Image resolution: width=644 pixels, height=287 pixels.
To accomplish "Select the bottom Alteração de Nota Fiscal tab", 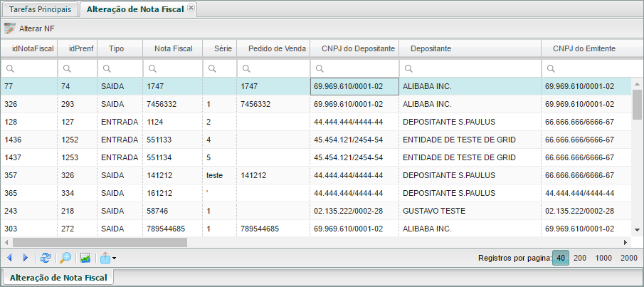I will click(58, 278).
